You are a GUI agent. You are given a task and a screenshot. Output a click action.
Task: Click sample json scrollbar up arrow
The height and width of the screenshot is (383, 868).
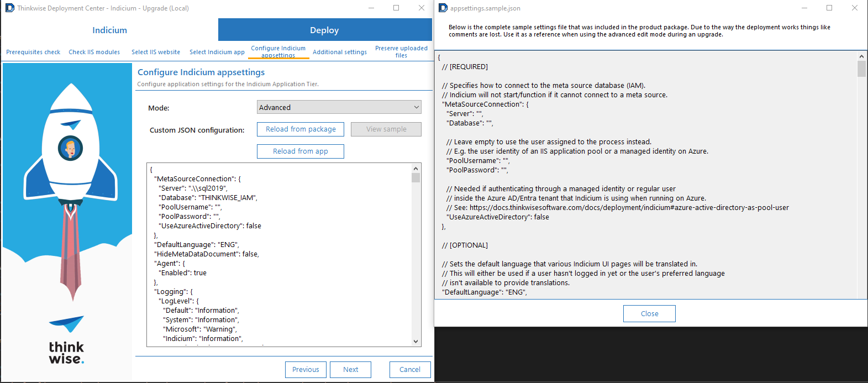861,56
